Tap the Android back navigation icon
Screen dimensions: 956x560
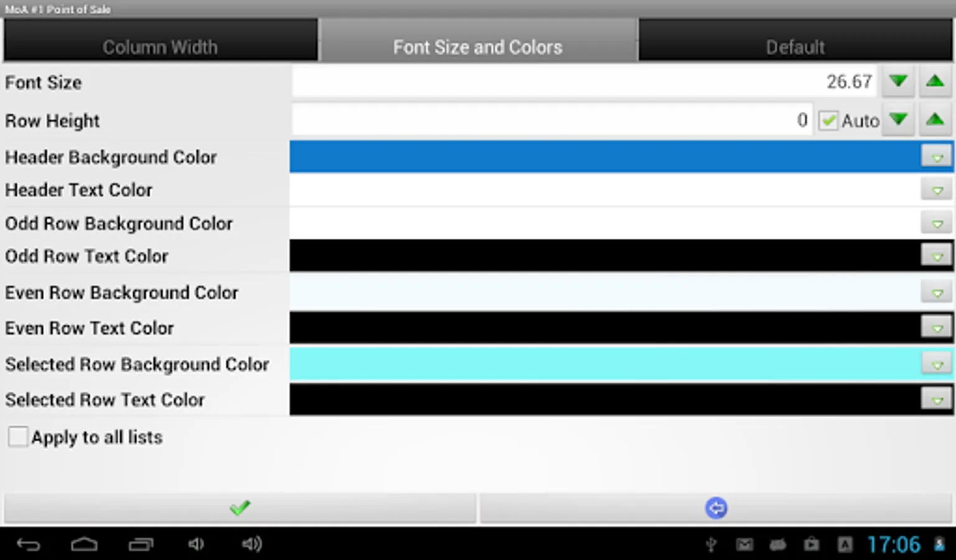click(28, 544)
